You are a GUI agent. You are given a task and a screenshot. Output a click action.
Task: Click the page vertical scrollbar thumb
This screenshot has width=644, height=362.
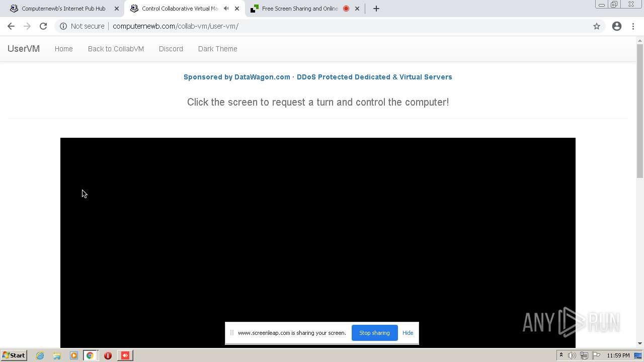[x=640, y=111]
